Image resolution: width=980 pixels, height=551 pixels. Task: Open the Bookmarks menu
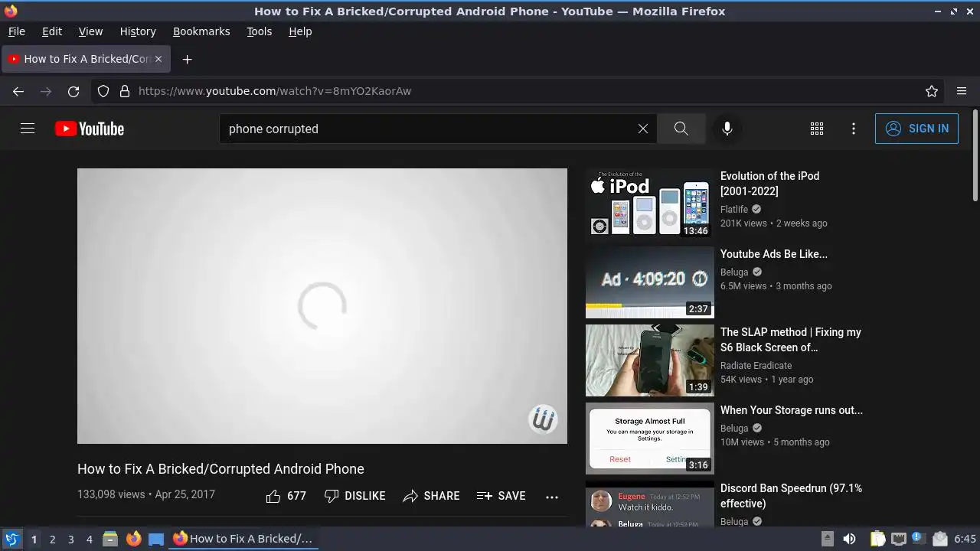point(201,31)
